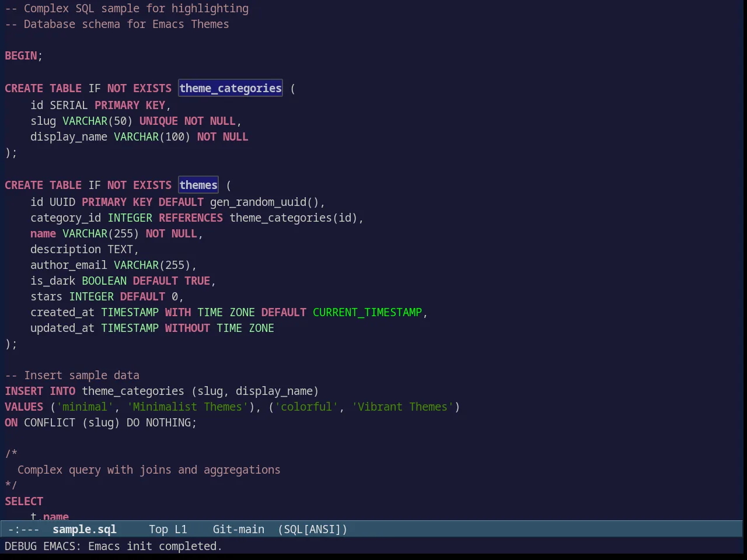
Task: Click the highlighted theme_categories table name
Action: [231, 88]
